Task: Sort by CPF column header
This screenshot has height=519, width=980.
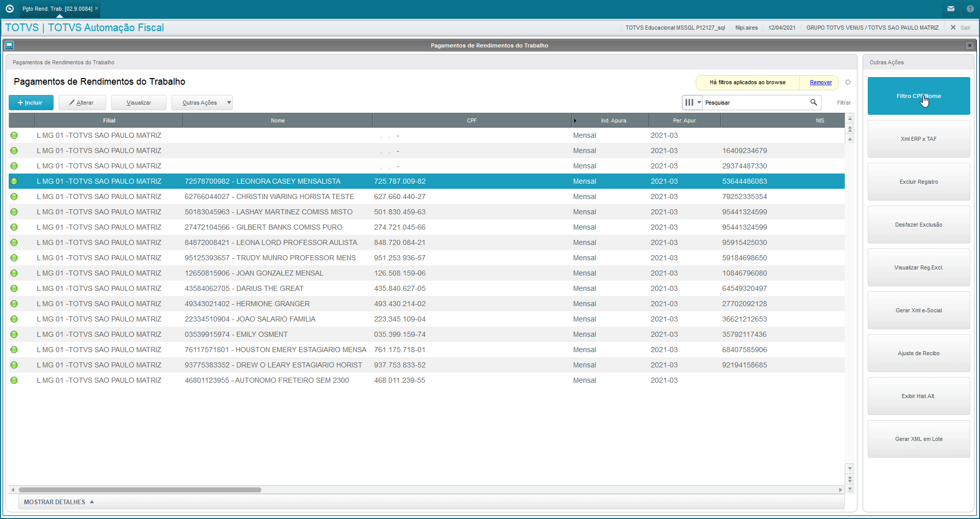Action: [472, 120]
